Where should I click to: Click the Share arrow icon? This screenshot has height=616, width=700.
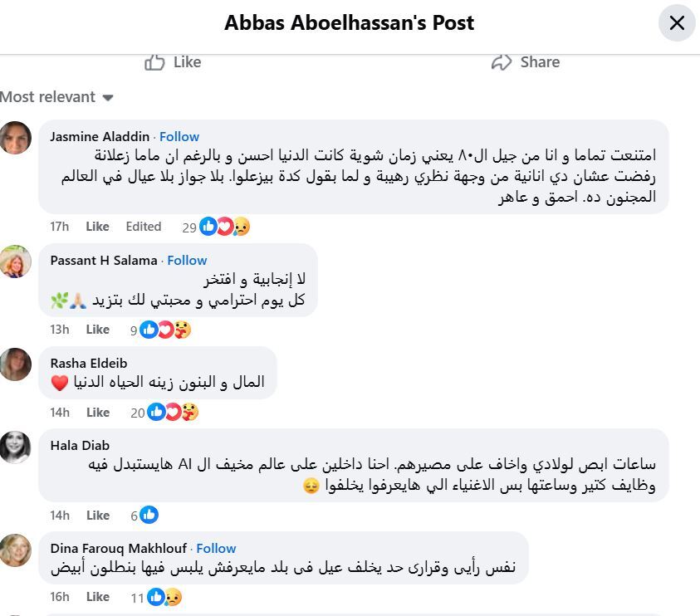501,62
